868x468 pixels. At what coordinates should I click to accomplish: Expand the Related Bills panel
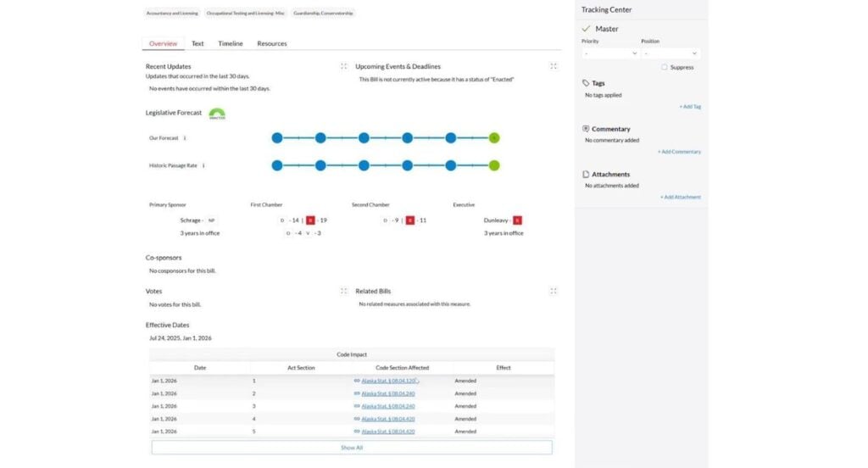[x=553, y=291]
